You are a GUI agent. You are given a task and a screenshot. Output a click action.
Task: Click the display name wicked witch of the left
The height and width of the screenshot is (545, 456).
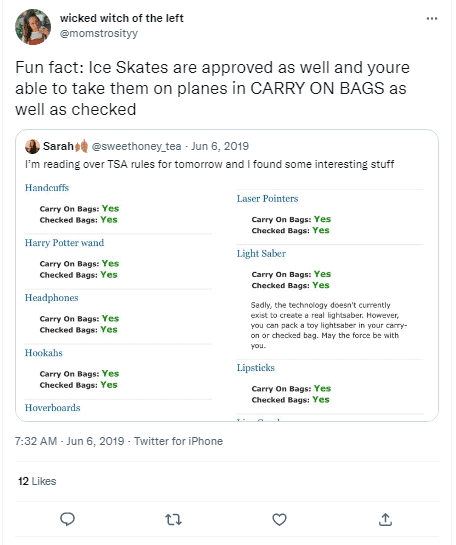(x=122, y=18)
